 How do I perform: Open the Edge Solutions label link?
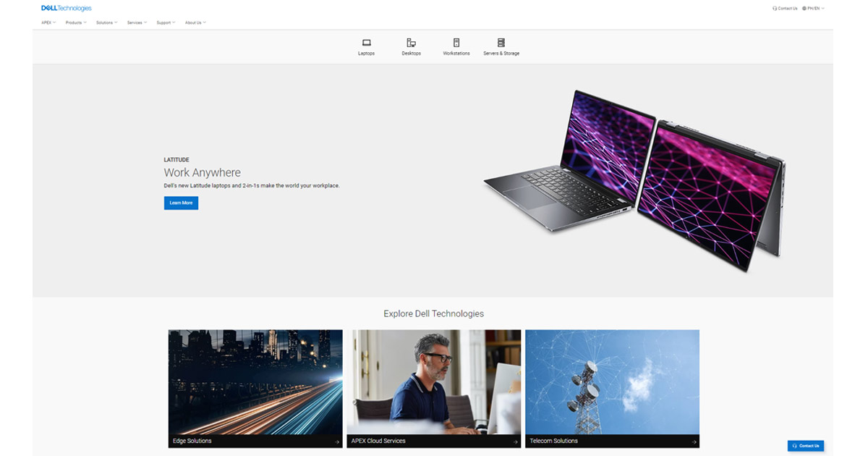click(x=192, y=441)
